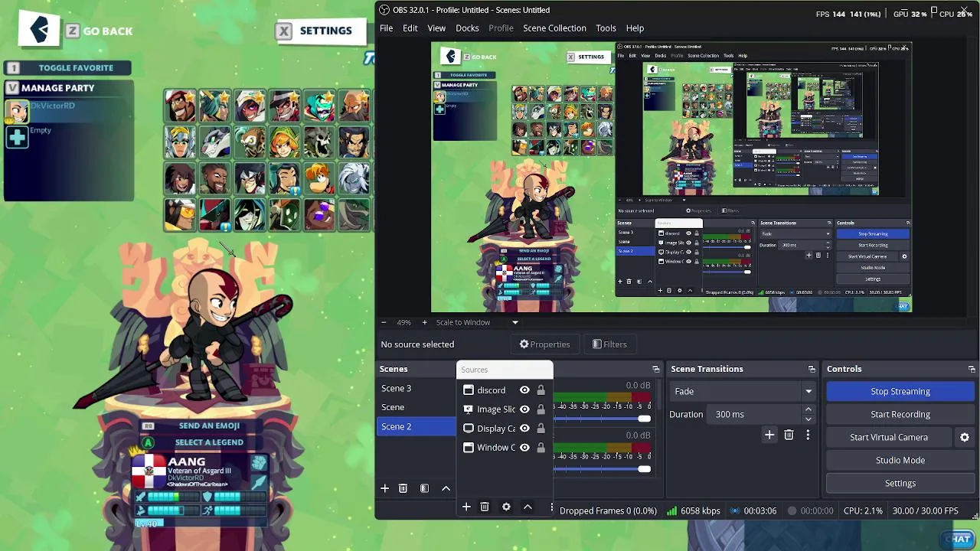Open OBS Settings from the Controls dock
This screenshot has width=980, height=551.
(900, 483)
